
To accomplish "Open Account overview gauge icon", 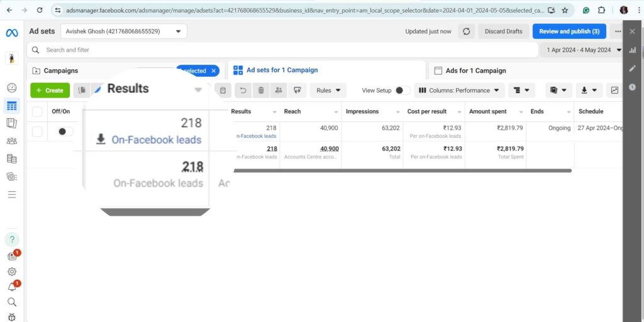I will (x=12, y=87).
